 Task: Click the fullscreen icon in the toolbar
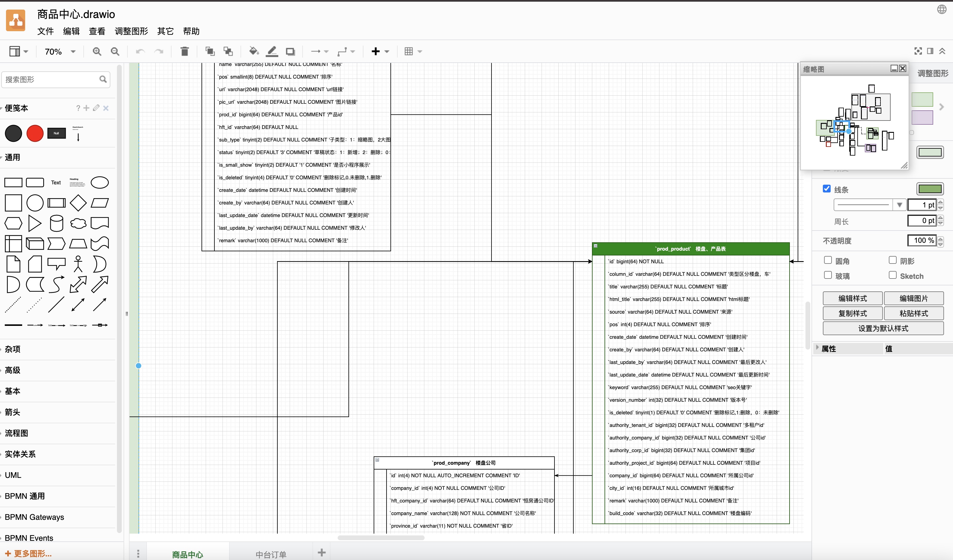point(918,51)
